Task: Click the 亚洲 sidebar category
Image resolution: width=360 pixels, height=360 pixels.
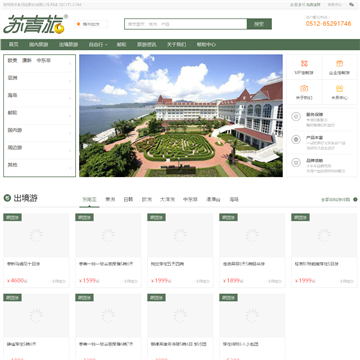Action: coord(12,78)
